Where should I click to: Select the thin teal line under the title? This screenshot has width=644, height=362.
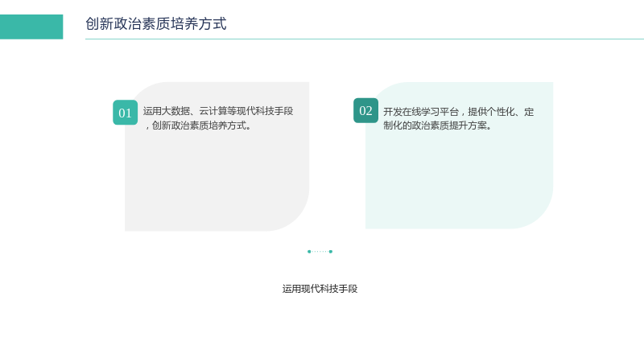coord(365,39)
